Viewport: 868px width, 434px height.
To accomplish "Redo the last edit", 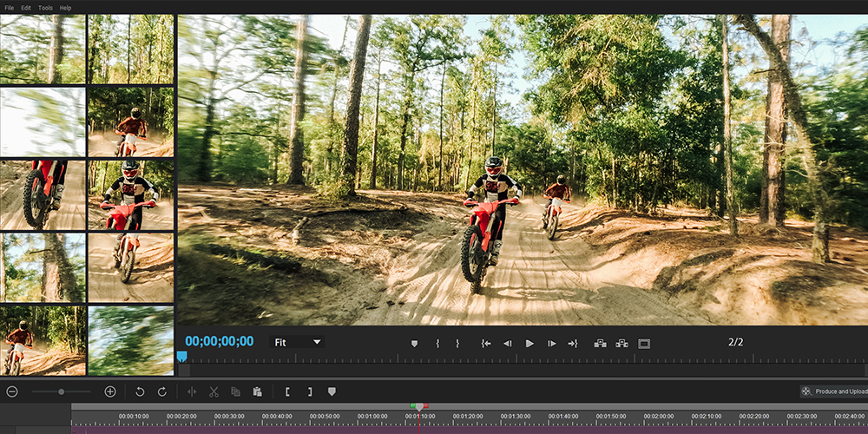I will coord(162,392).
